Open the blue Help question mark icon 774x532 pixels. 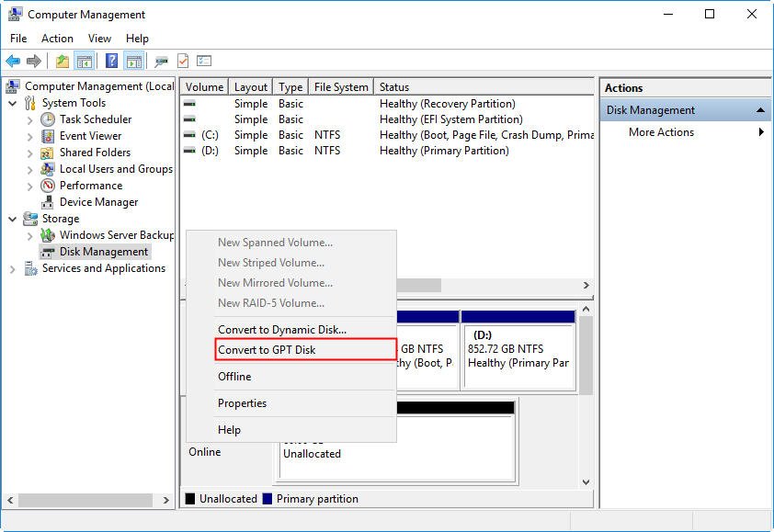(x=112, y=61)
